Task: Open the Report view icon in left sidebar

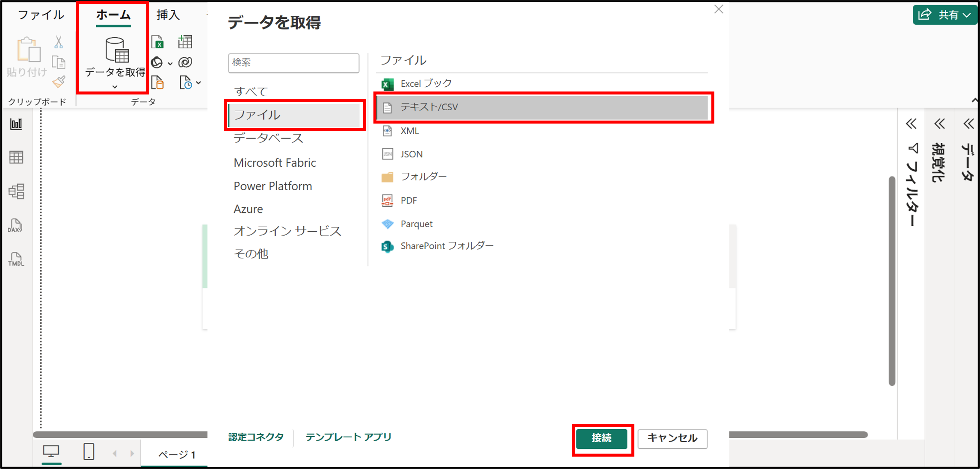Action: pyautogui.click(x=16, y=124)
